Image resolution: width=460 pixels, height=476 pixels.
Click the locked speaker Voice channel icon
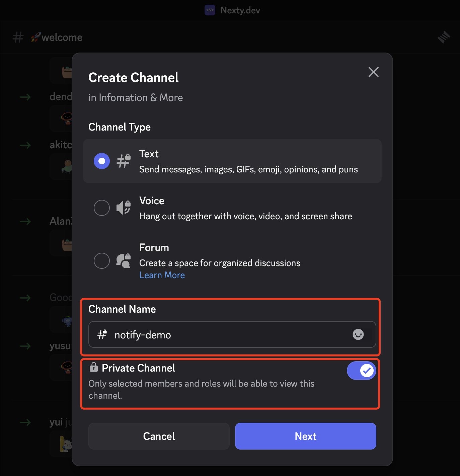pos(123,208)
